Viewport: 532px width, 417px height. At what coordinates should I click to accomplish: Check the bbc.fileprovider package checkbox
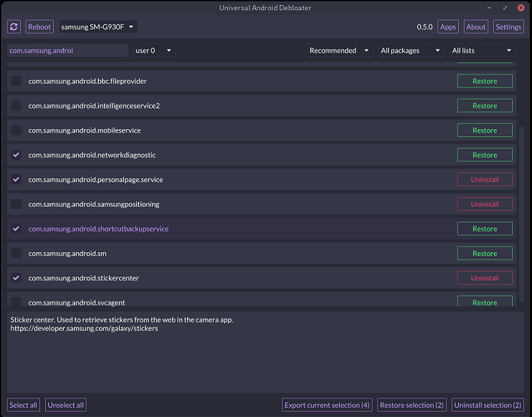(x=16, y=81)
